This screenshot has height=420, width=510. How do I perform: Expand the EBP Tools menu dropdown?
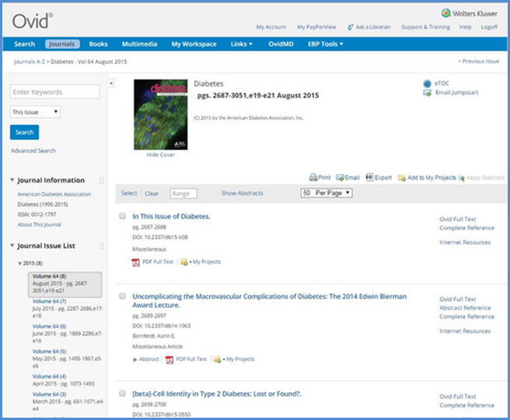click(325, 44)
